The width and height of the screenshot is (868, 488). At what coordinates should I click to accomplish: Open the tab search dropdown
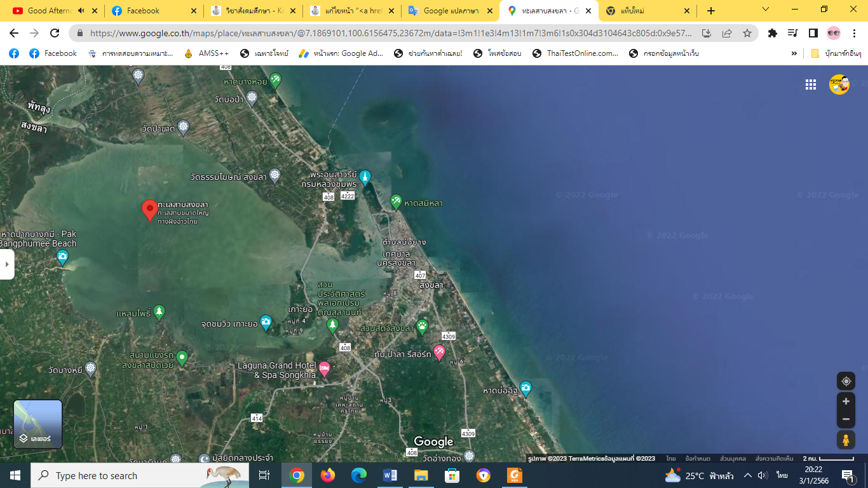(766, 10)
